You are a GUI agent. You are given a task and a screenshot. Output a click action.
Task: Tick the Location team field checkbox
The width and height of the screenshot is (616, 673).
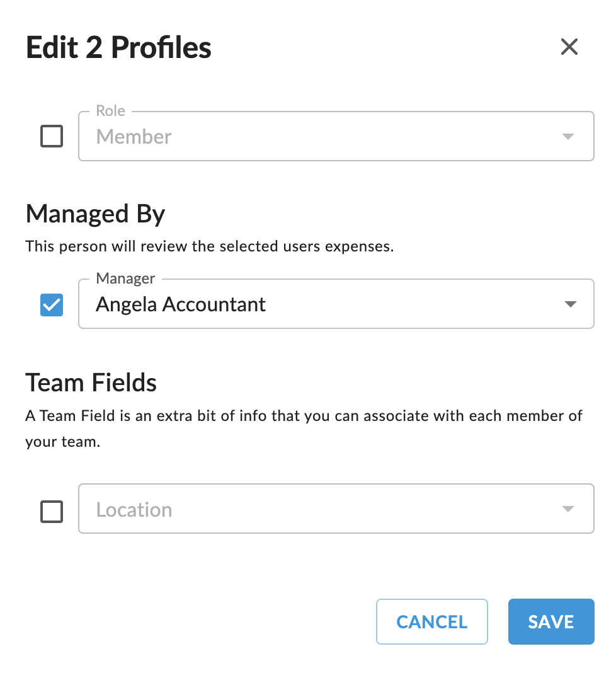click(x=52, y=510)
